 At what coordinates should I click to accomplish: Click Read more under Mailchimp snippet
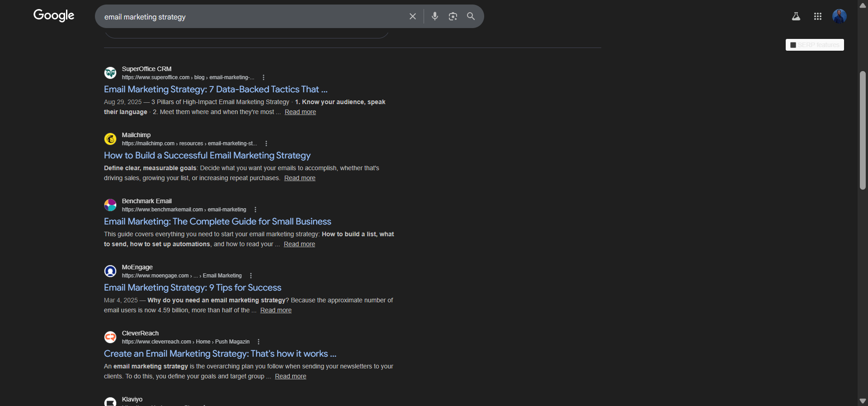(x=300, y=178)
